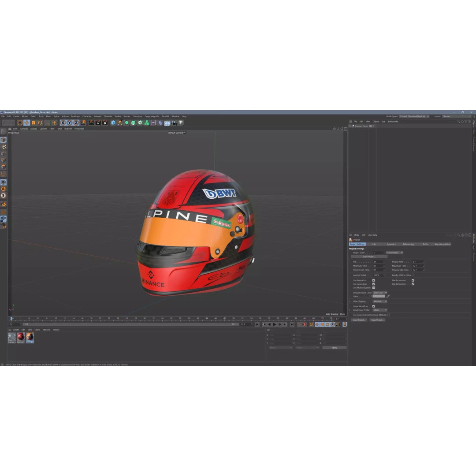Click the project Color swatch
The height and width of the screenshot is (476, 476).
pyautogui.click(x=379, y=296)
